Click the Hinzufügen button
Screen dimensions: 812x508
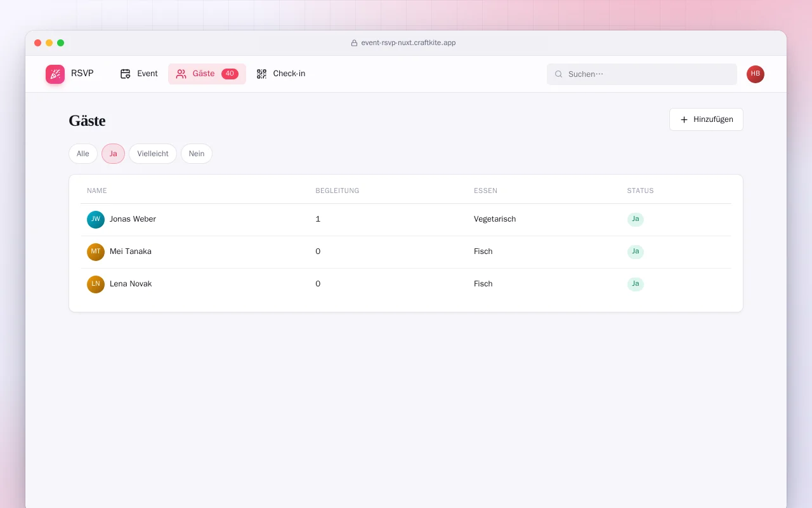click(706, 119)
